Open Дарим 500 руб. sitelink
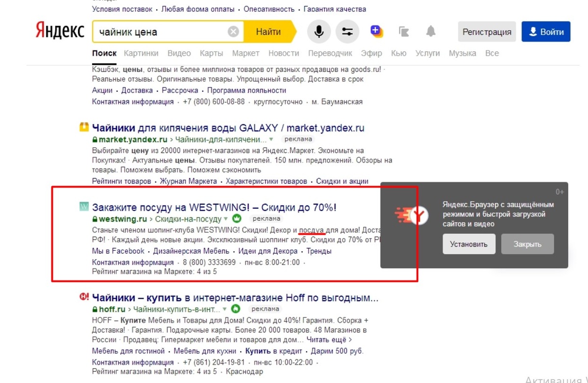588x383 pixels. click(x=337, y=351)
